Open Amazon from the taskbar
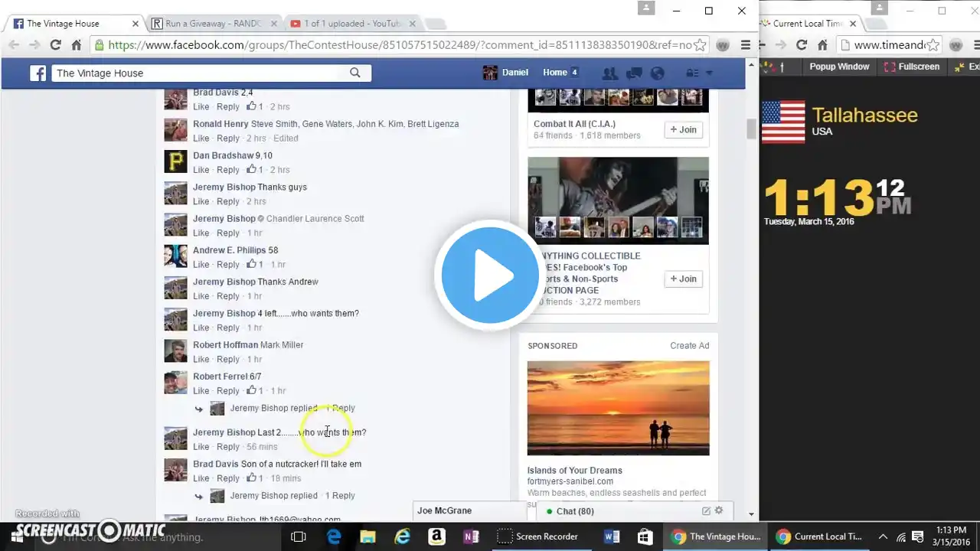 point(436,536)
